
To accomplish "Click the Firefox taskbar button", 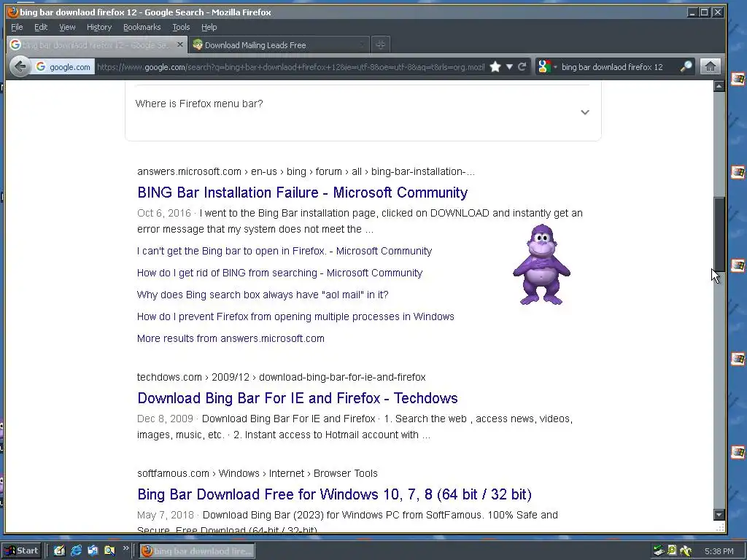I will (197, 551).
